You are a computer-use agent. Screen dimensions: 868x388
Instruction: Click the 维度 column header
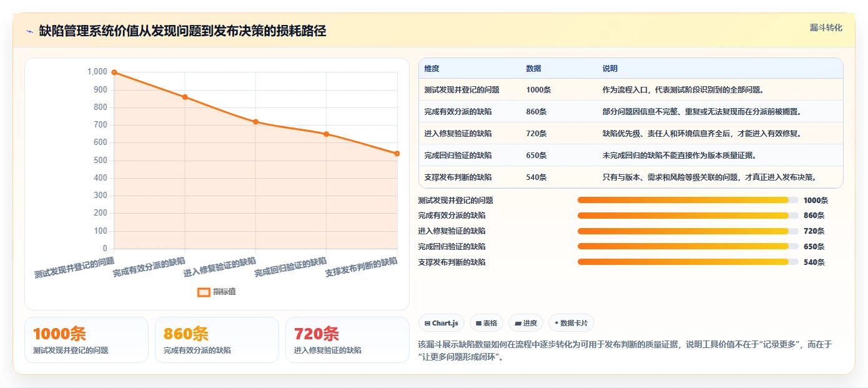coord(432,69)
